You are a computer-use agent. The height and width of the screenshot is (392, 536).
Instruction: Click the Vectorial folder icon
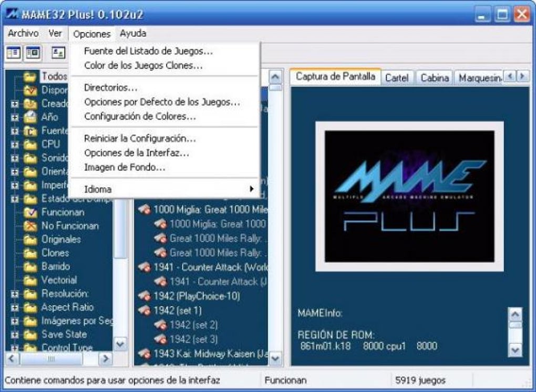coord(30,280)
